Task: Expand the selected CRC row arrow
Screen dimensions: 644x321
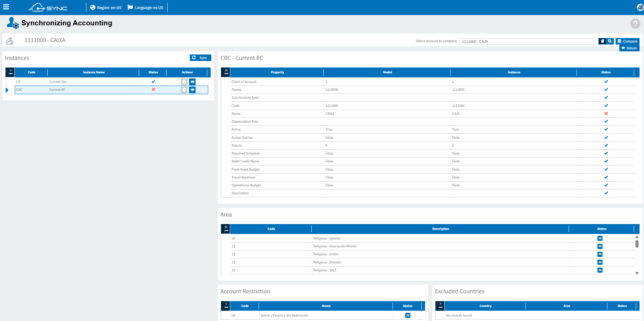Action: click(7, 90)
